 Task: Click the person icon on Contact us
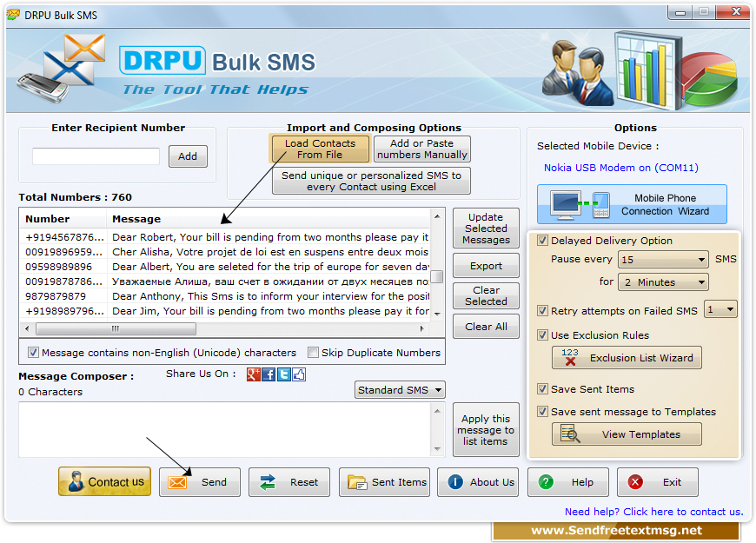[x=76, y=481]
